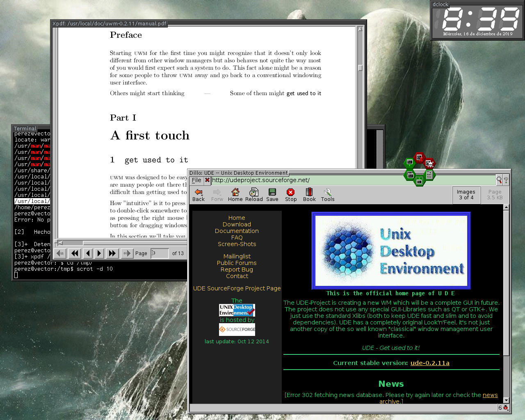Click Xpdf vertical scrollbar up arrow
Image resolution: width=525 pixels, height=420 pixels.
click(360, 29)
